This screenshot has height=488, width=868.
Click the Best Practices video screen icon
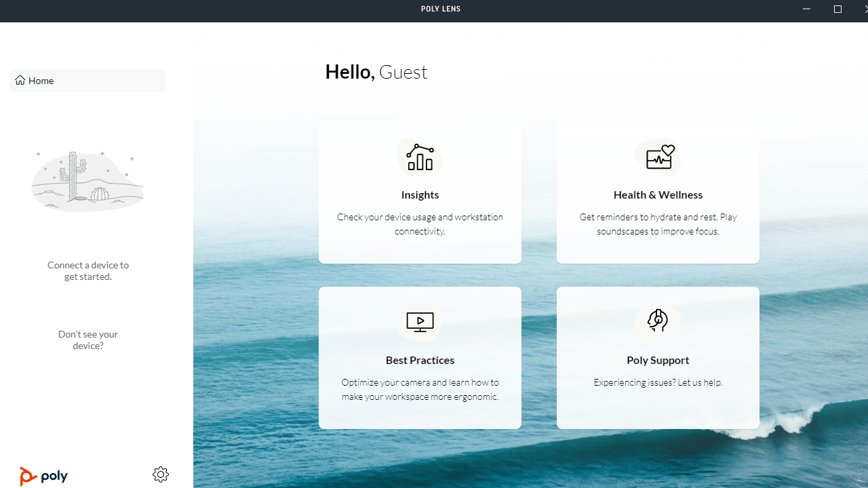420,322
